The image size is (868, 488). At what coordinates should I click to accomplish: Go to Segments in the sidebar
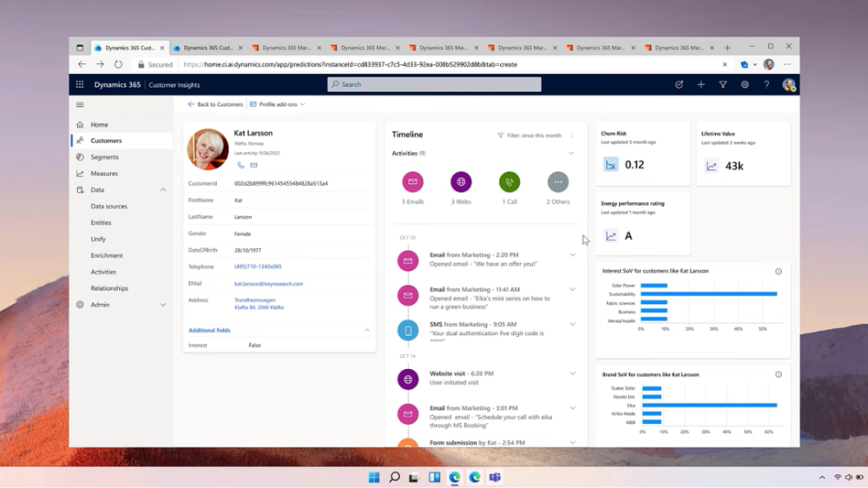[104, 157]
